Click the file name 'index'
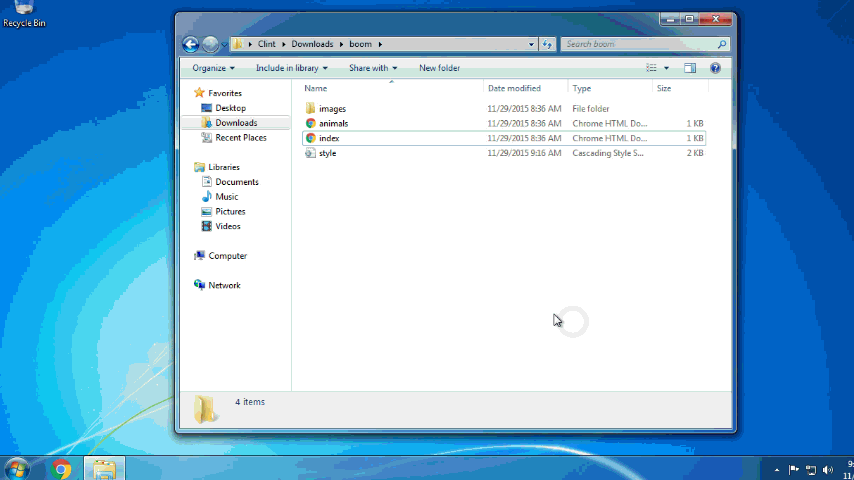This screenshot has width=854, height=480. [x=329, y=138]
